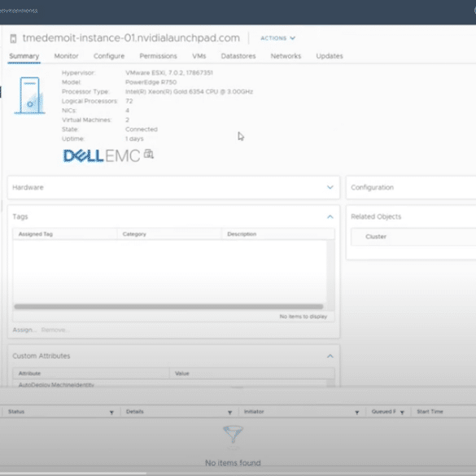Open the Actions dropdown menu
The height and width of the screenshot is (476, 476).
click(277, 38)
